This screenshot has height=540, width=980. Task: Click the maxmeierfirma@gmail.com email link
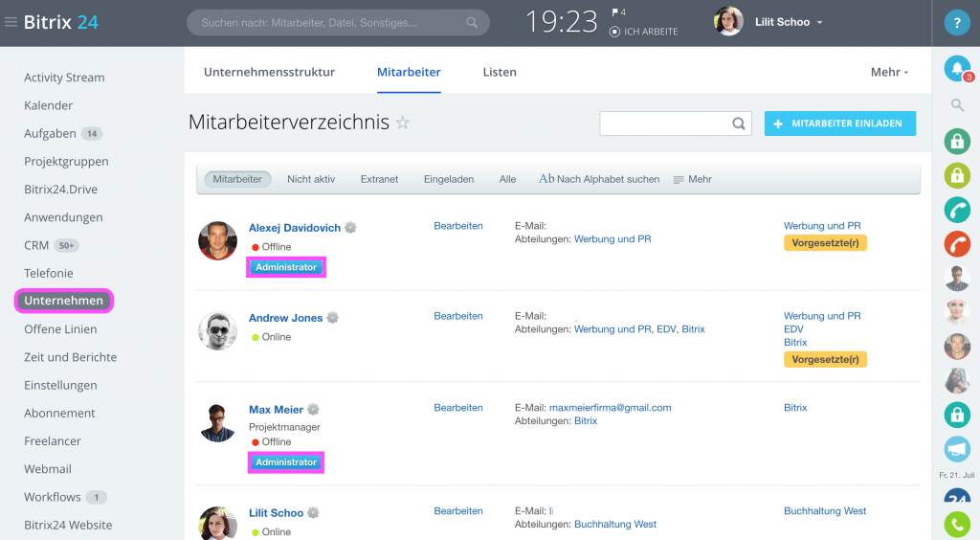click(610, 408)
